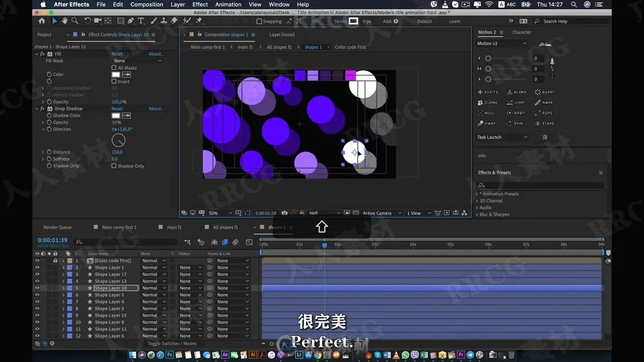Viewport: 644px width, 362px height.
Task: Check the All Masks checkbox
Action: 114,68
